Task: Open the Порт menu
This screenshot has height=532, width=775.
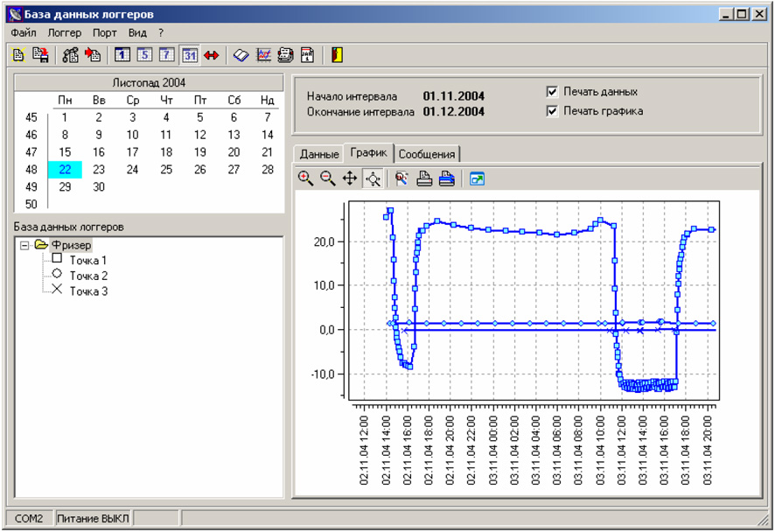Action: [105, 33]
